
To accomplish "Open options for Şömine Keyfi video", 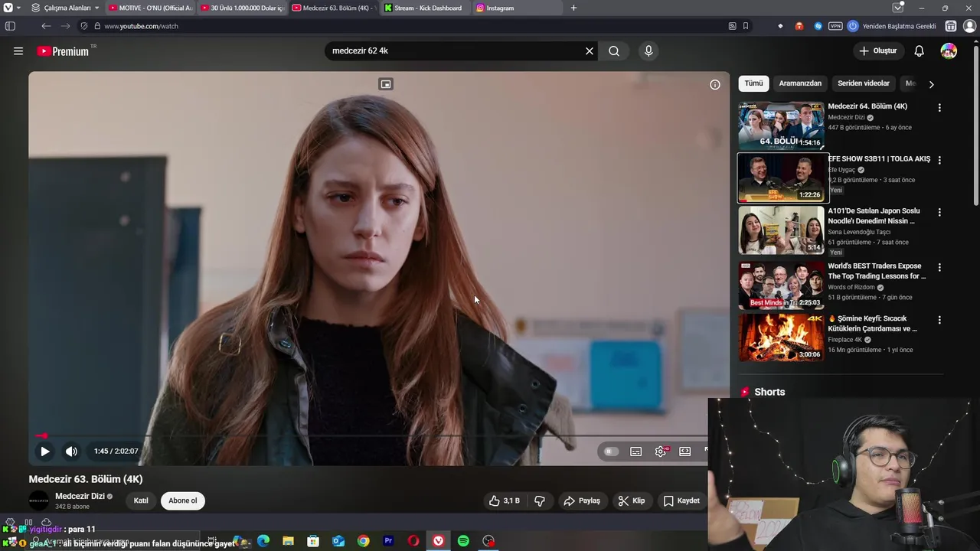I will pyautogui.click(x=939, y=320).
